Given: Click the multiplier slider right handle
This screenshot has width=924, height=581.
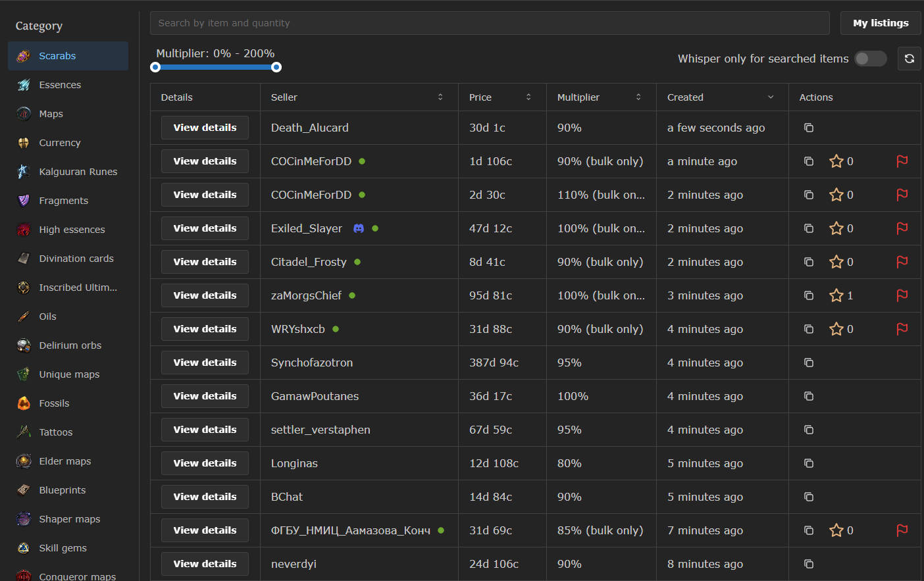Looking at the screenshot, I should pos(276,67).
